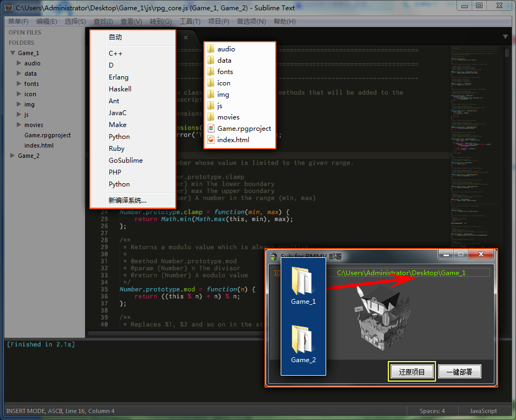Viewport: 516px width, 420px height.
Task: Click the Sublime Text title bar icon
Action: 9,8
